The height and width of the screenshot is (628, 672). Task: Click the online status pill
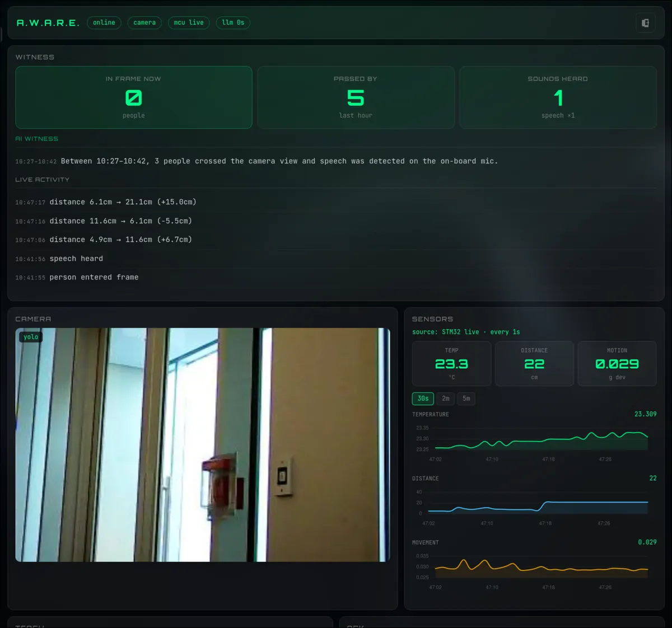point(104,22)
